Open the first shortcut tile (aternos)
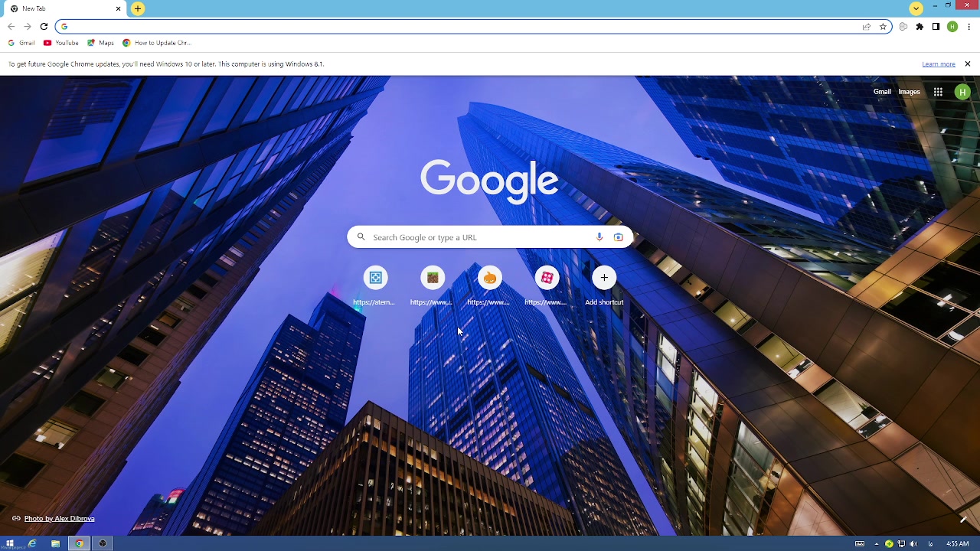 tap(375, 285)
